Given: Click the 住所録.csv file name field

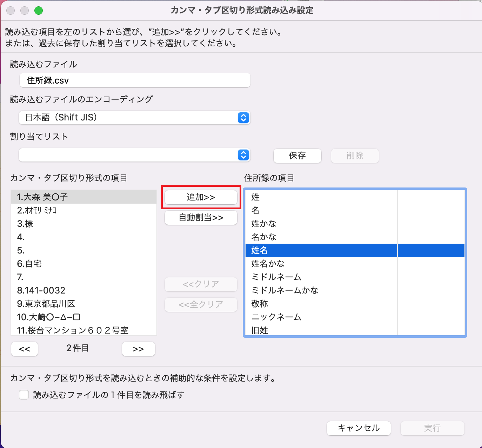Looking at the screenshot, I should (135, 80).
